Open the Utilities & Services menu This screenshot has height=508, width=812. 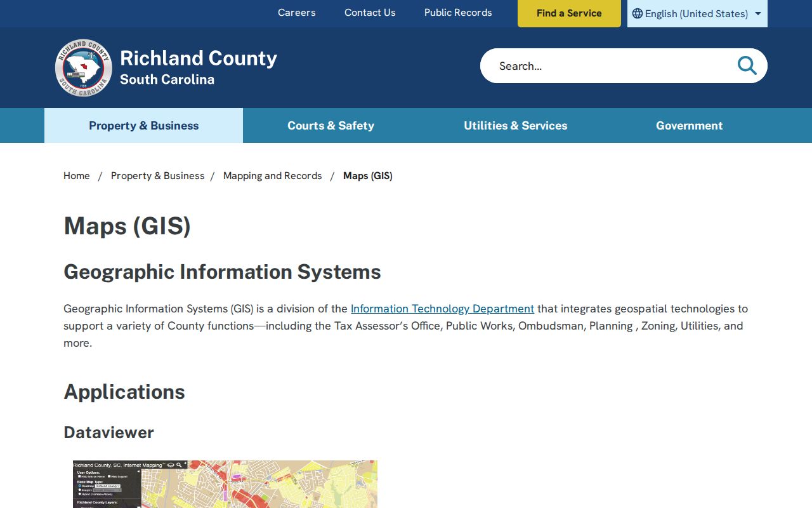coord(516,126)
